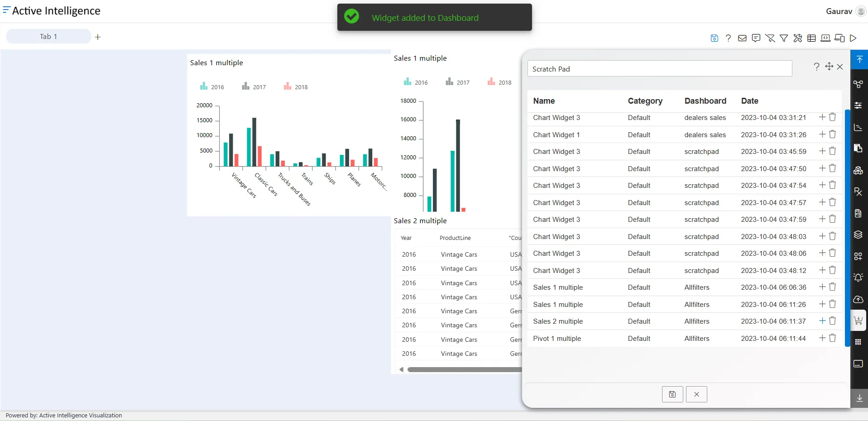This screenshot has width=868, height=421.
Task: Open the email envelope icon in toolbar
Action: [x=742, y=38]
